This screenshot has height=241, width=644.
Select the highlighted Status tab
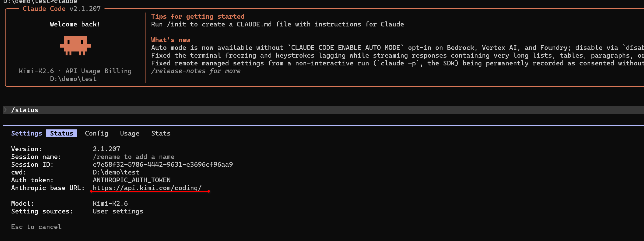click(62, 133)
